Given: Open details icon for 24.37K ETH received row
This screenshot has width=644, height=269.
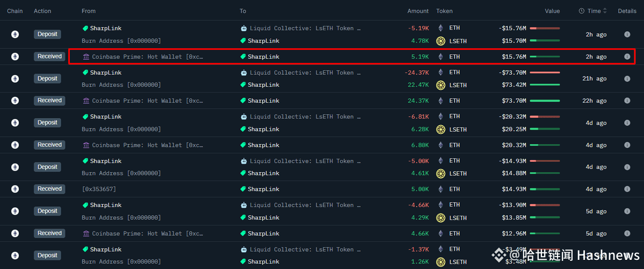Looking at the screenshot, I should point(627,101).
